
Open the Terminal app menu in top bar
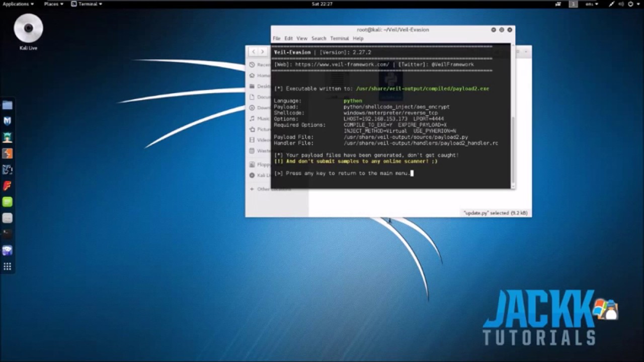pos(87,4)
